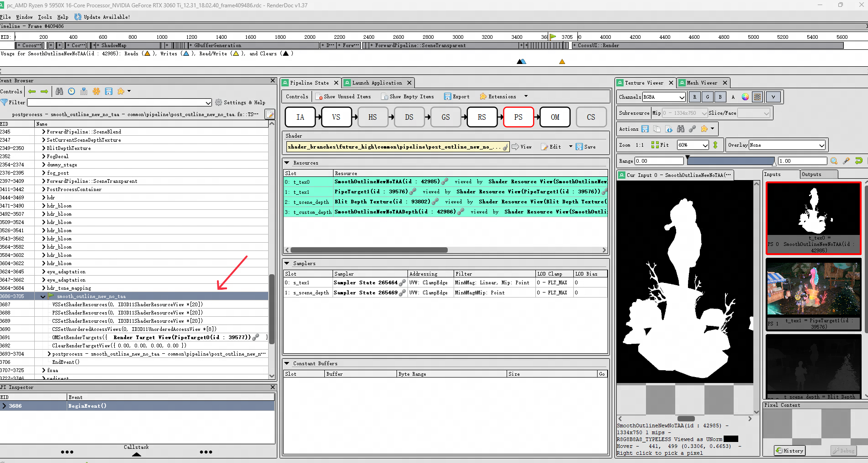Viewport: 868px width, 463px height.
Task: Click Texture Viewer save texture icon
Action: 645,129
